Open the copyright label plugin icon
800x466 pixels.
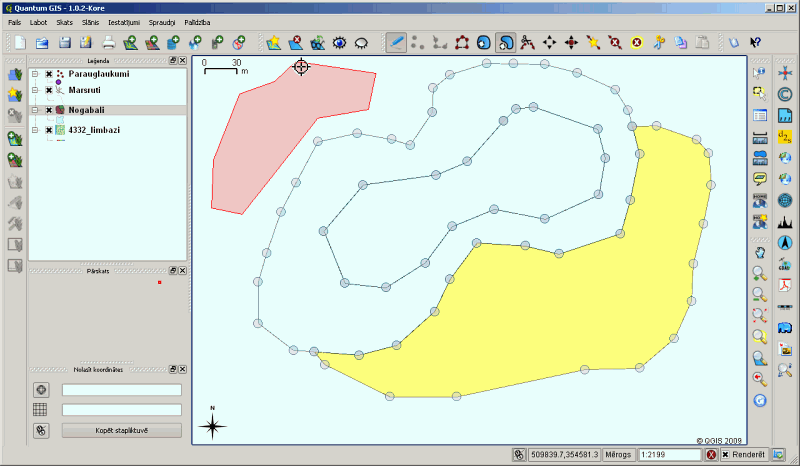[785, 94]
